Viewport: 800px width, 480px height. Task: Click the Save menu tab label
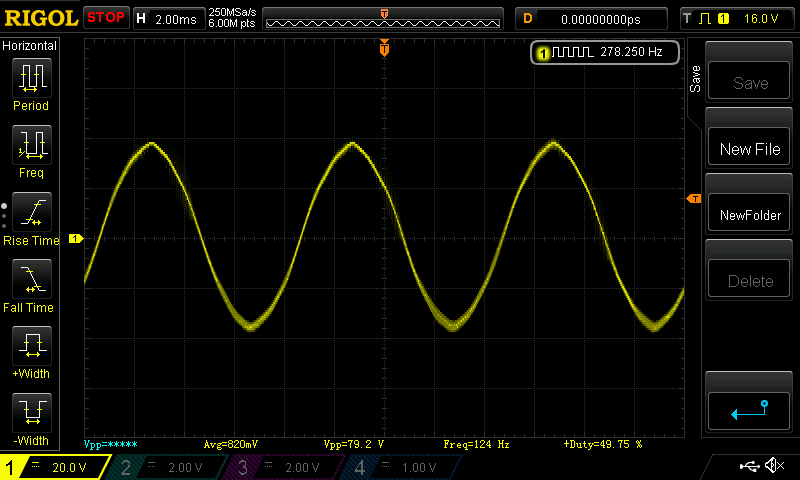click(695, 79)
